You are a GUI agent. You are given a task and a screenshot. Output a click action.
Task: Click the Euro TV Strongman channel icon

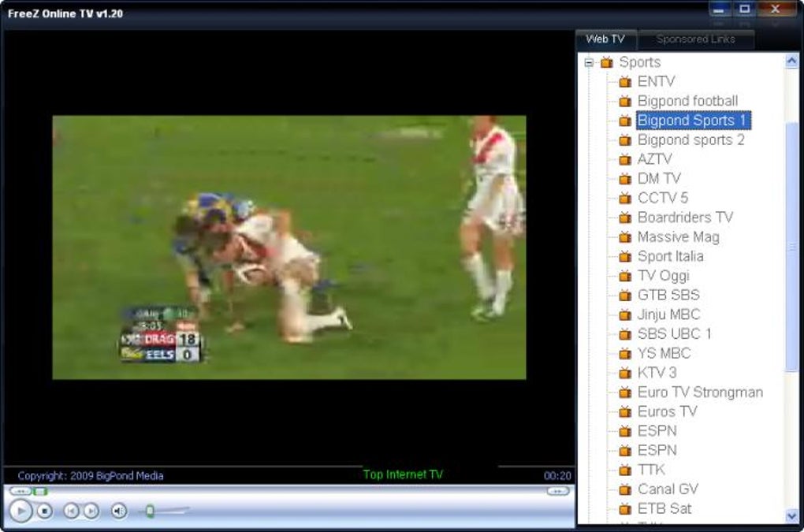coord(625,392)
